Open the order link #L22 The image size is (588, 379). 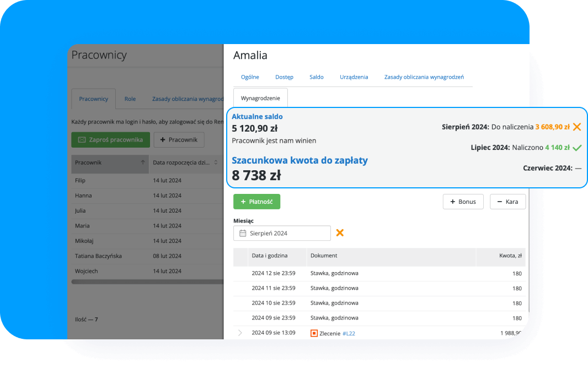349,333
